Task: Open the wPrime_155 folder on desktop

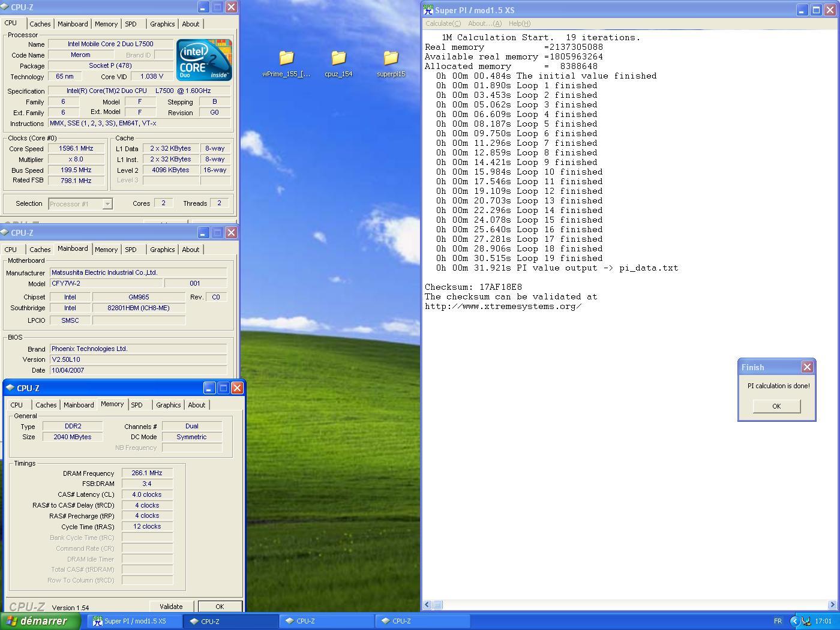Action: [x=286, y=64]
